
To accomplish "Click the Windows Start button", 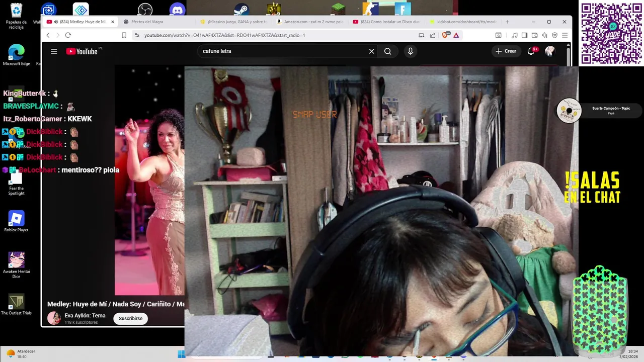I will [x=181, y=354].
